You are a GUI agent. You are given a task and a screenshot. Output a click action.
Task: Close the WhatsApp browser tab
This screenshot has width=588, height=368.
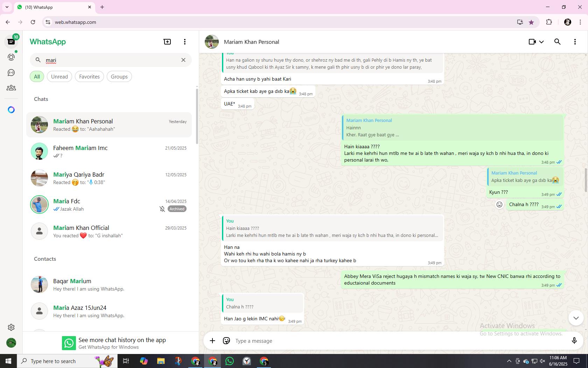click(90, 7)
